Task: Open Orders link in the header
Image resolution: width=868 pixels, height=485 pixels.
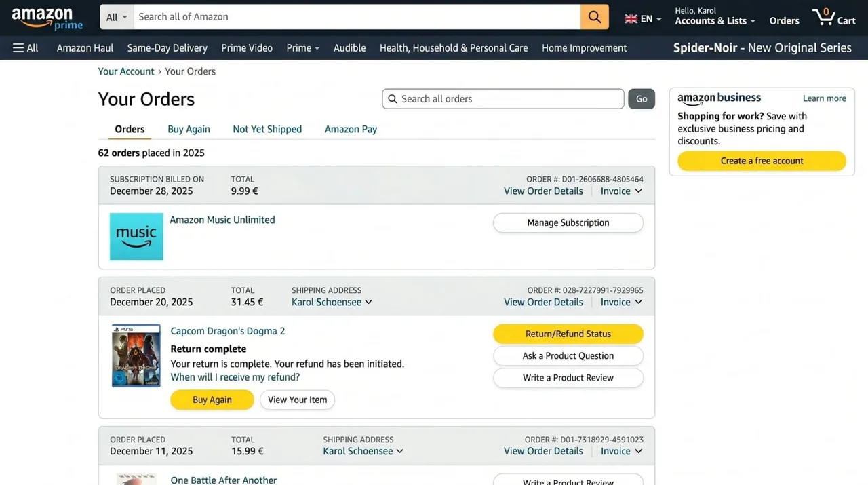Action: pos(784,21)
